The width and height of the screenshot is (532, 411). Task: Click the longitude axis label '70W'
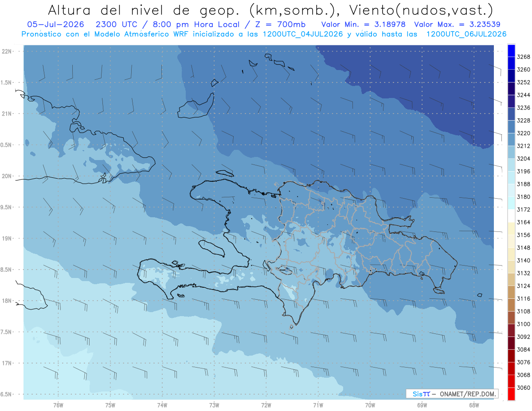(370, 405)
